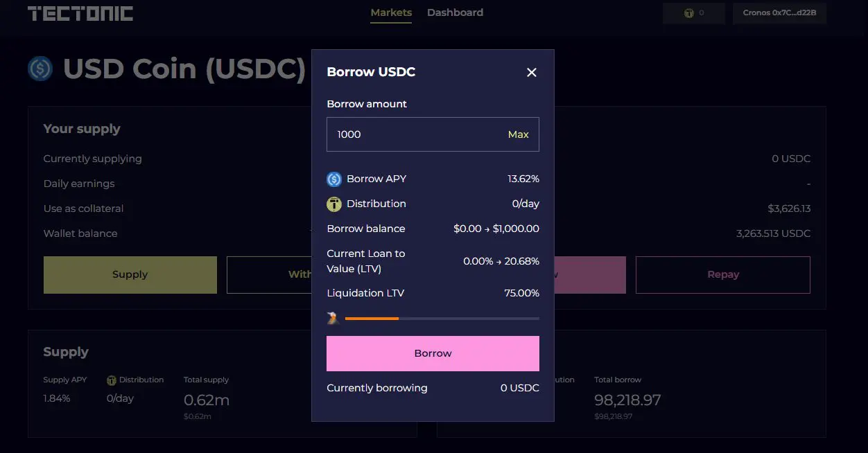This screenshot has width=868, height=453.
Task: Click the Supply button in background page
Action: (130, 274)
